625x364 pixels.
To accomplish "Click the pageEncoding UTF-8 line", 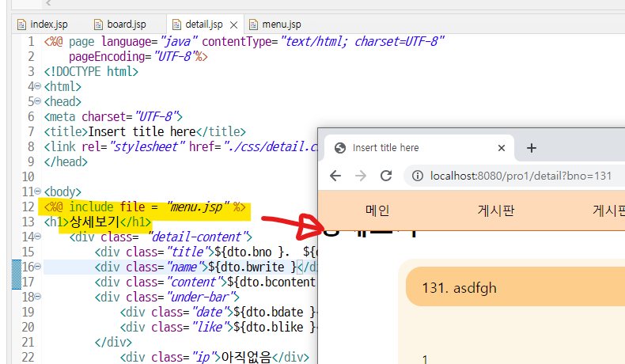I will (138, 56).
